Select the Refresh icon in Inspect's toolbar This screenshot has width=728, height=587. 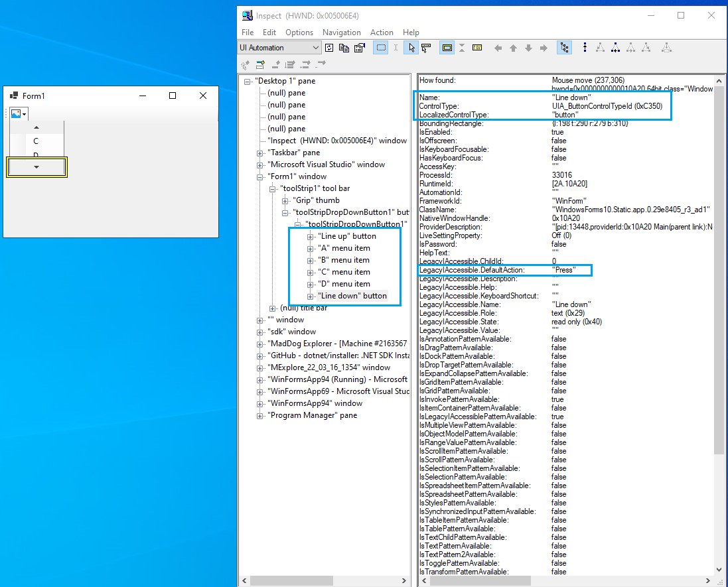coord(328,47)
